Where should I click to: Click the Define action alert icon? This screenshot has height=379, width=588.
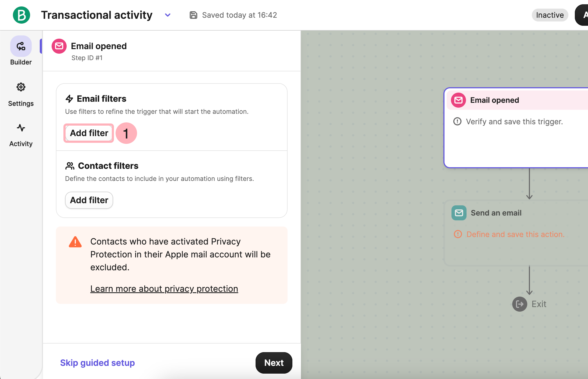(x=458, y=234)
